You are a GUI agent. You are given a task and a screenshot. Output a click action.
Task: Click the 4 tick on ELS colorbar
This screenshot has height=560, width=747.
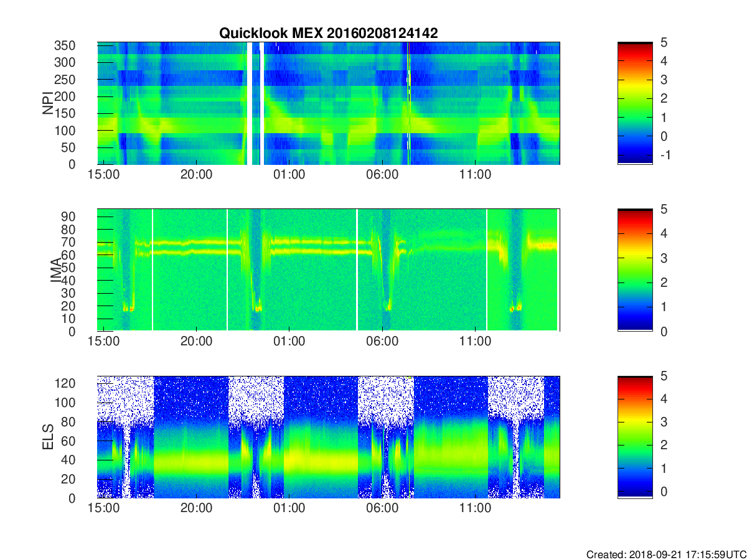click(x=663, y=399)
